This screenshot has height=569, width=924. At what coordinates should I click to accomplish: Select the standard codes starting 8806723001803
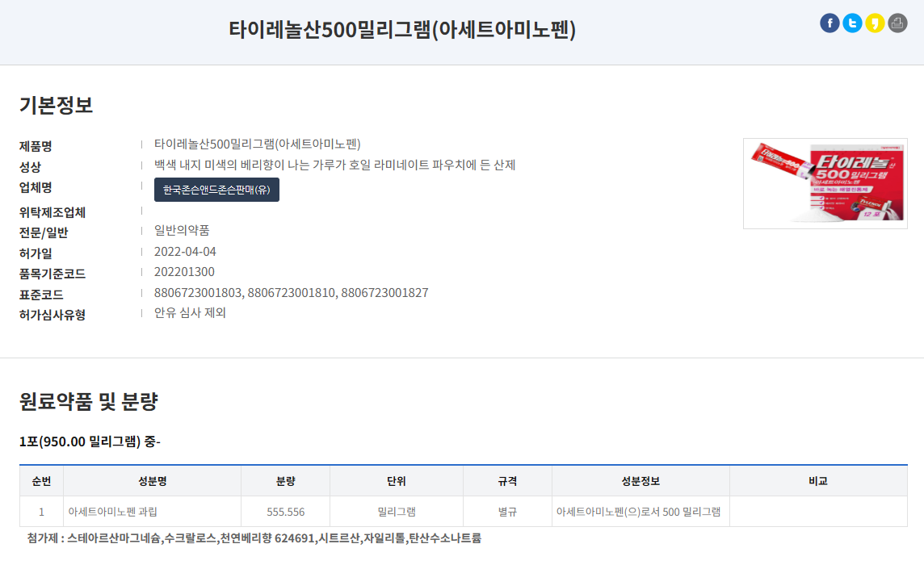click(291, 293)
